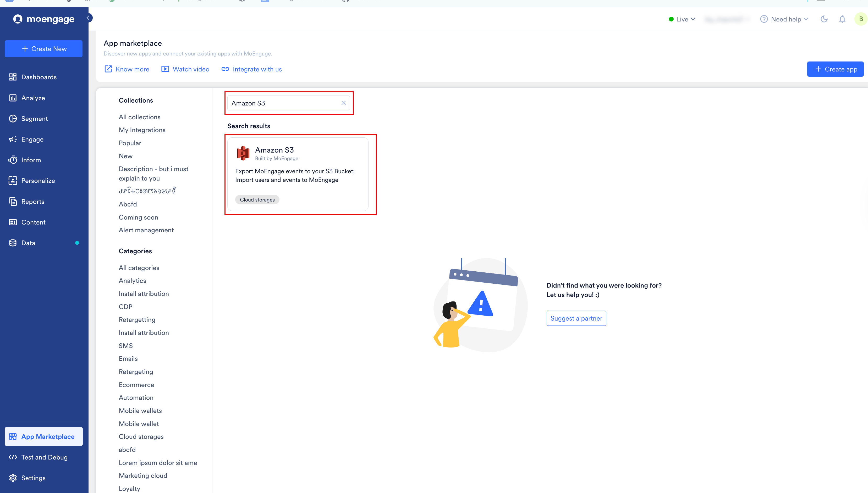
Task: Click the Watch video play icon
Action: (165, 69)
